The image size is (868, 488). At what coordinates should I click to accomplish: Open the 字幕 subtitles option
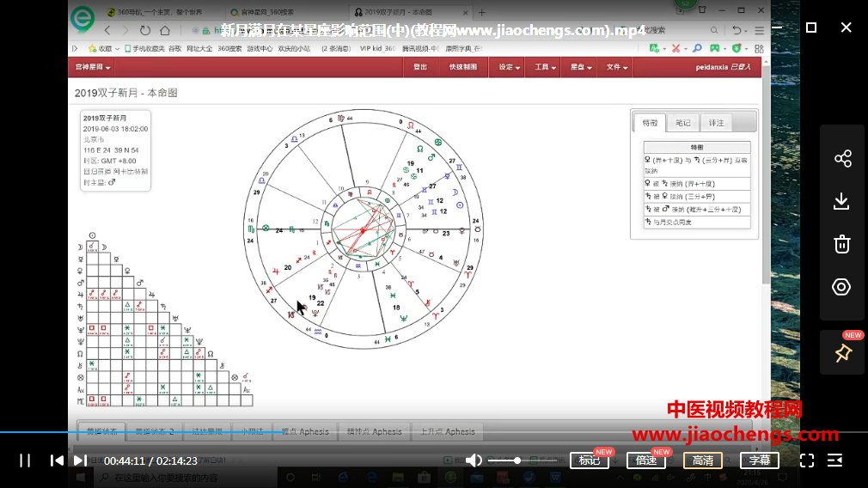760,461
